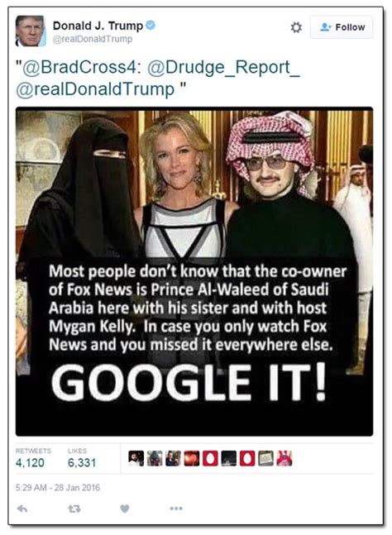Open the tweet author's profile picture
This screenshot has height=535, width=392.
pos(31,31)
